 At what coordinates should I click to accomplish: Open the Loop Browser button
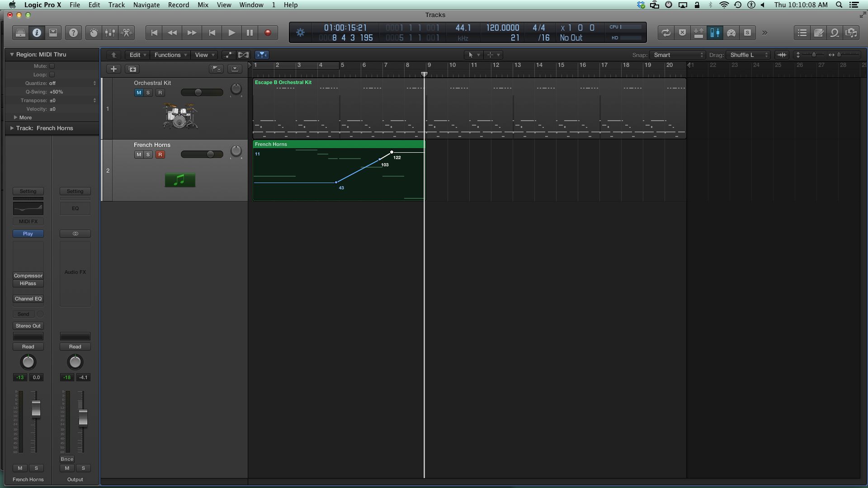(835, 33)
